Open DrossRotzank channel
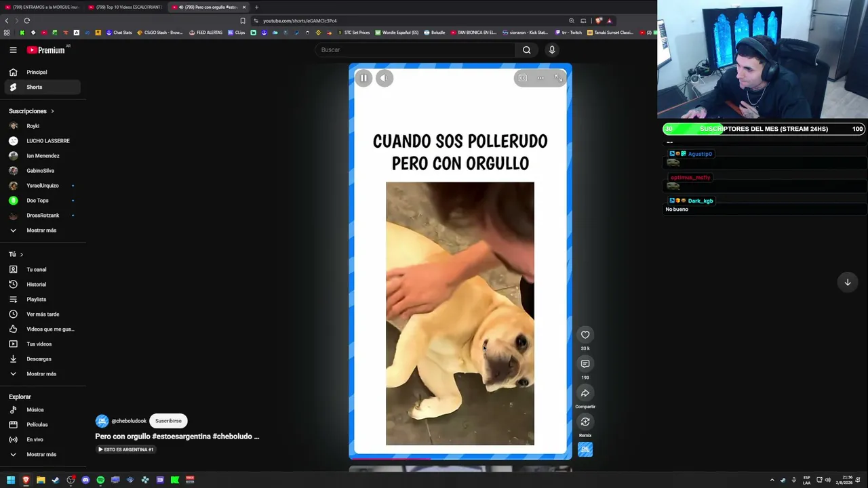The height and width of the screenshot is (488, 868). tap(42, 216)
